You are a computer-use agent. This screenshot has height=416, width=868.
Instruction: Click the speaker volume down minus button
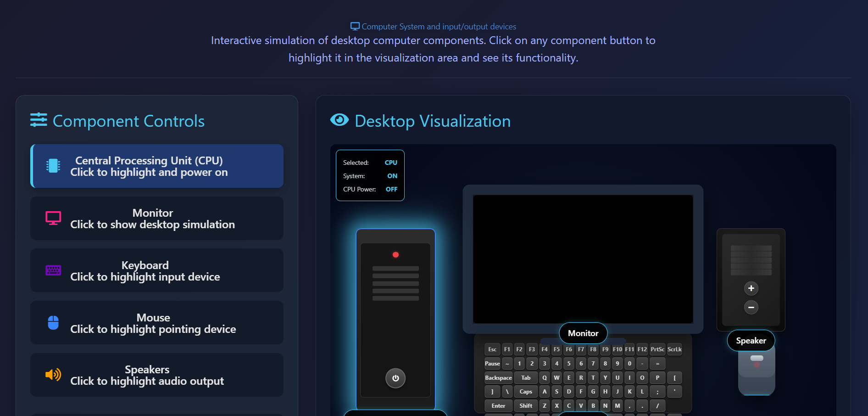tap(751, 307)
